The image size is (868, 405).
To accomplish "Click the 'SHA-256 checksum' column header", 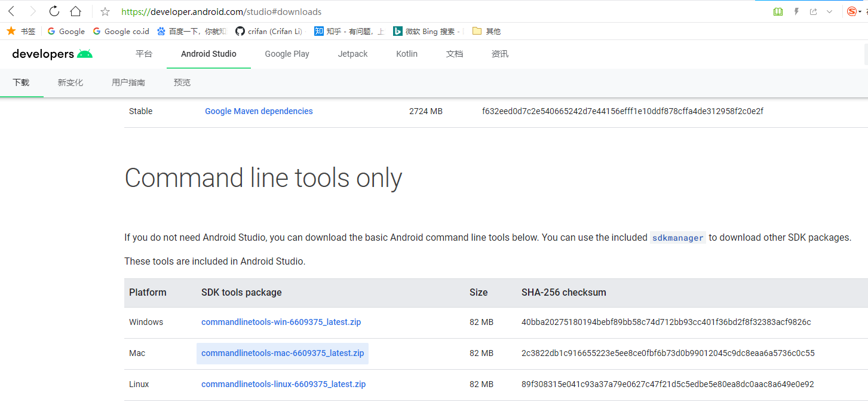I will point(564,293).
